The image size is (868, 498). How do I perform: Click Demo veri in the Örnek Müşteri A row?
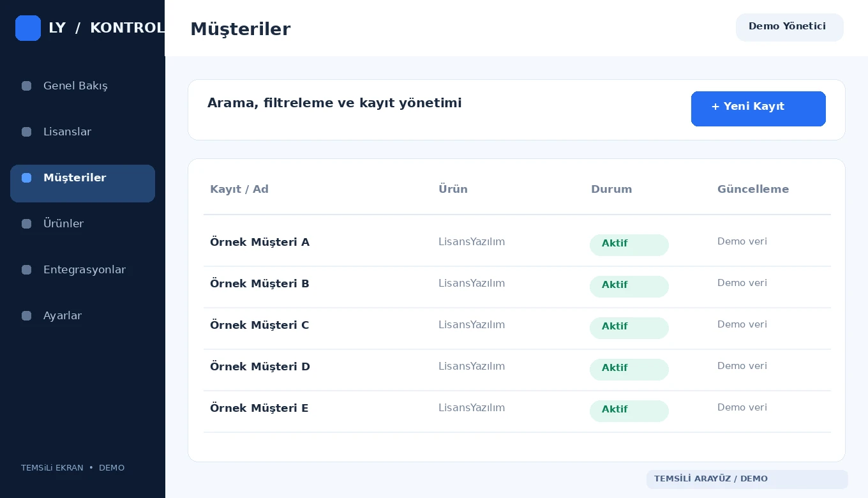(x=742, y=241)
